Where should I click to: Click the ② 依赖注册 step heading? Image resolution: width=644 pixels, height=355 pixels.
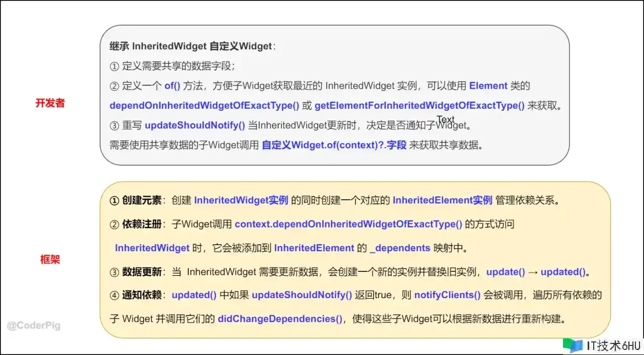pos(136,224)
